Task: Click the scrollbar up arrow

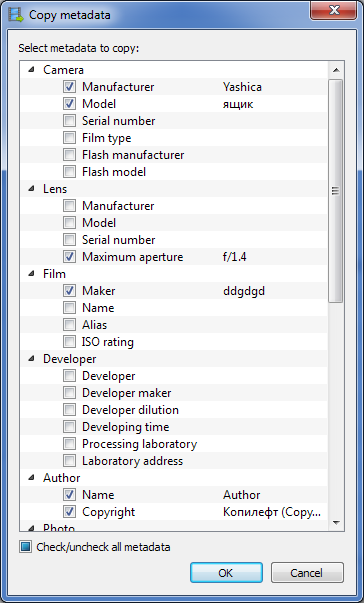Action: [x=336, y=70]
